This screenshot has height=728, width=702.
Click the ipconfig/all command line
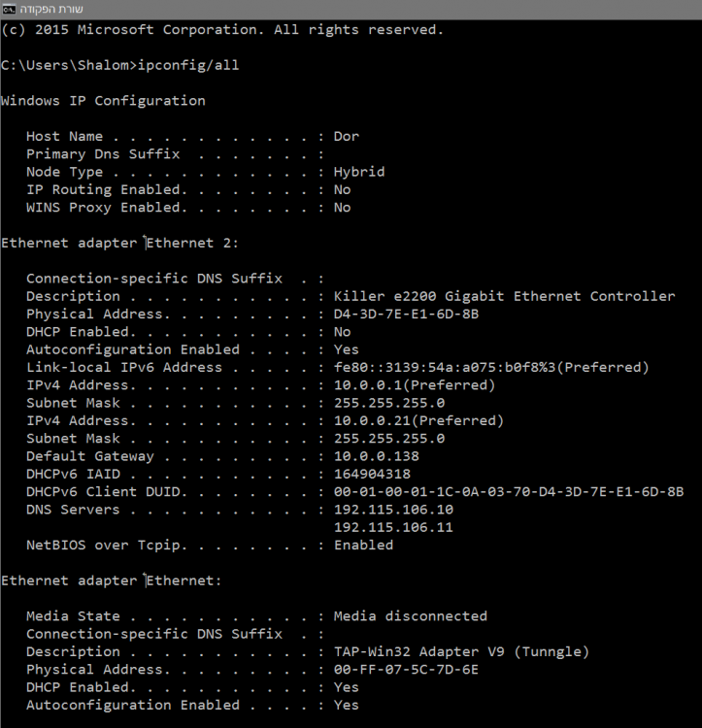[x=119, y=65]
